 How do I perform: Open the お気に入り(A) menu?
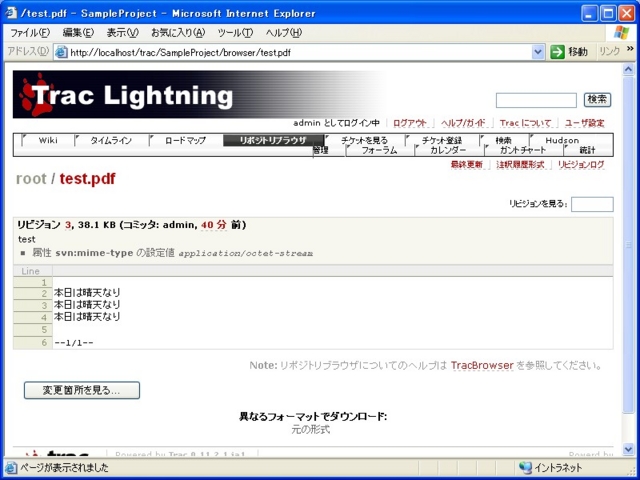[178, 33]
